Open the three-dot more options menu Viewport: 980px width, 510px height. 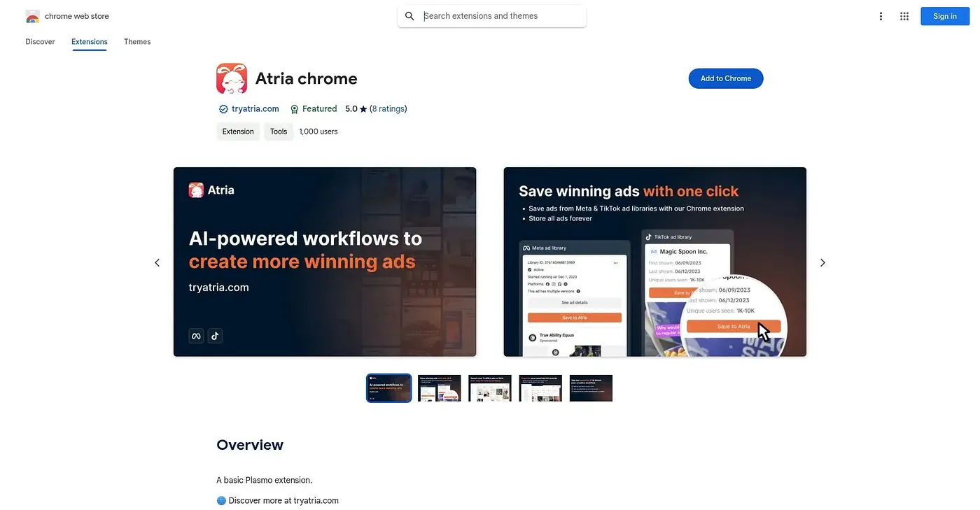(881, 16)
